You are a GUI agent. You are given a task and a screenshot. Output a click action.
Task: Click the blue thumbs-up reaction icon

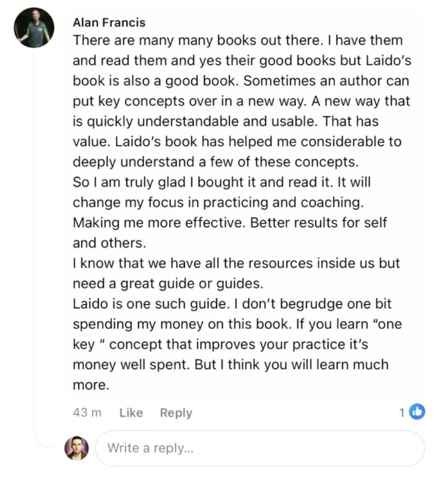point(417,412)
